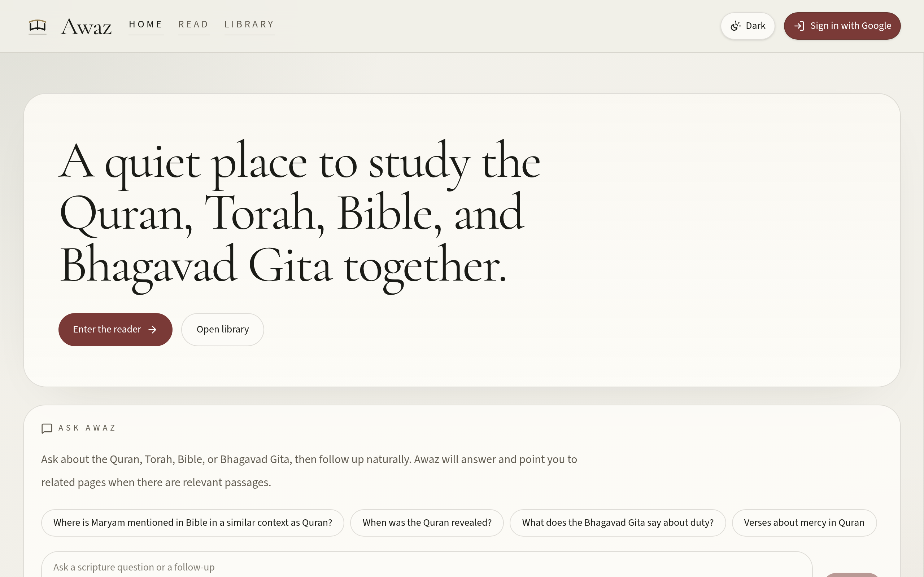924x577 pixels.
Task: Click the book icon left of the Awaz wordmark
Action: coord(37,26)
